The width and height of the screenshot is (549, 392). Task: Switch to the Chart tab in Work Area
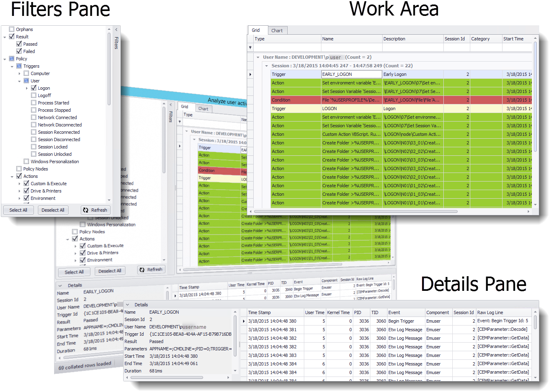point(277,31)
